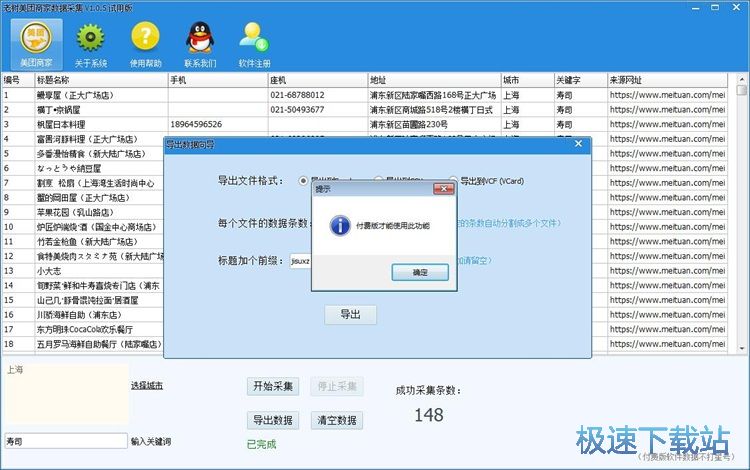Click 停止采集 button
Screen dimensions: 750x470
pyautogui.click(x=337, y=386)
